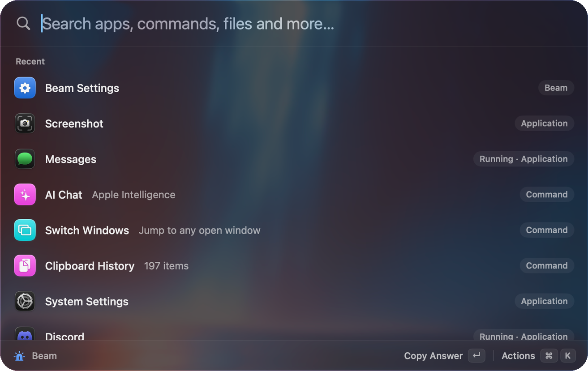The width and height of the screenshot is (588, 371).
Task: Click the System Settings gear icon
Action: (25, 301)
